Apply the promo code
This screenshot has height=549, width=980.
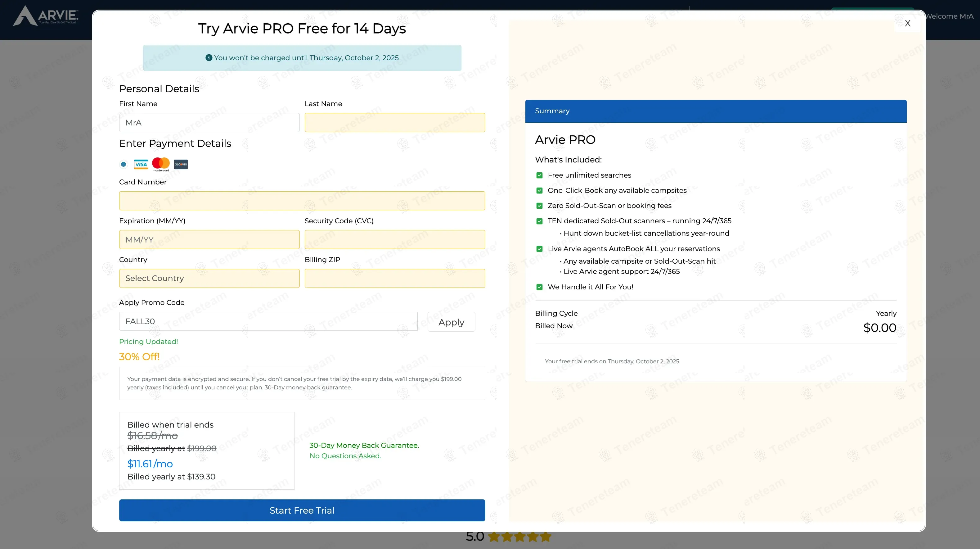point(451,322)
